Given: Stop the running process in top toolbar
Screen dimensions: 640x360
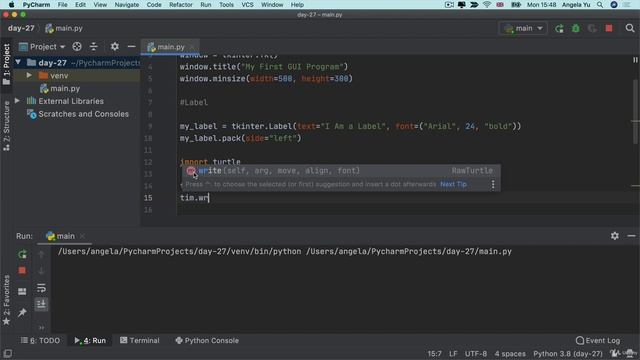Looking at the screenshot, I should pos(609,29).
